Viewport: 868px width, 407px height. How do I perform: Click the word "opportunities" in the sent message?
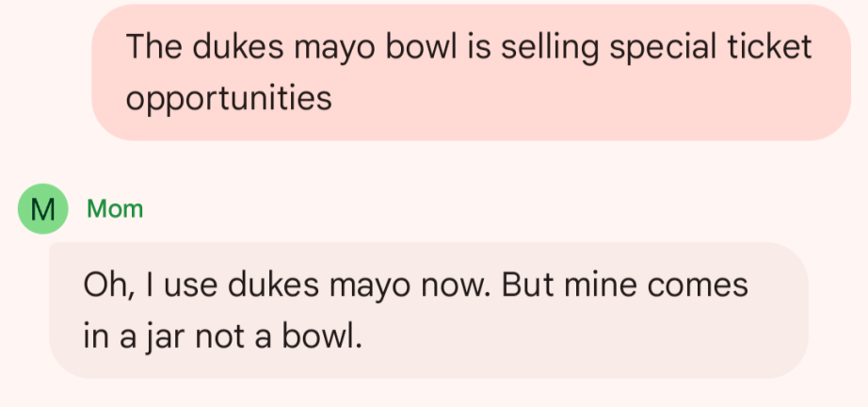click(229, 98)
